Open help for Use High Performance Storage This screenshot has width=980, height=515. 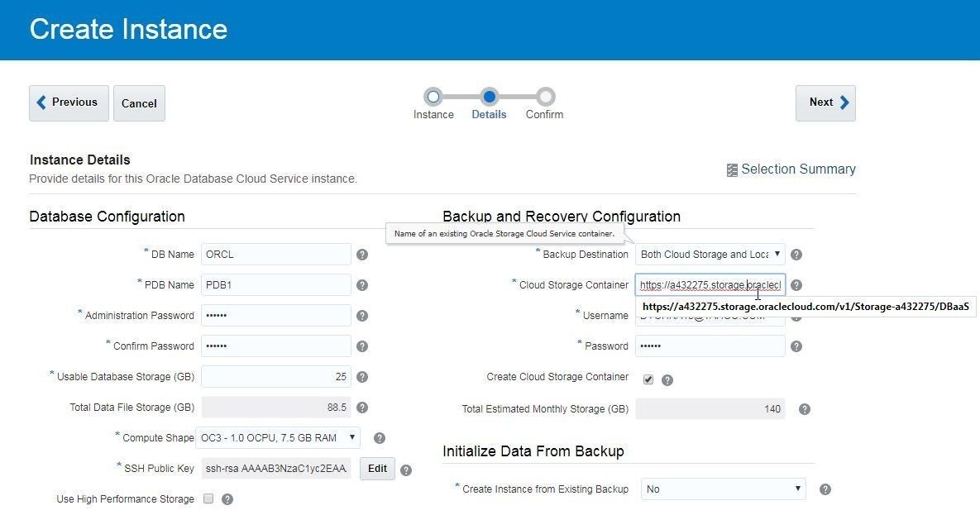(x=227, y=499)
